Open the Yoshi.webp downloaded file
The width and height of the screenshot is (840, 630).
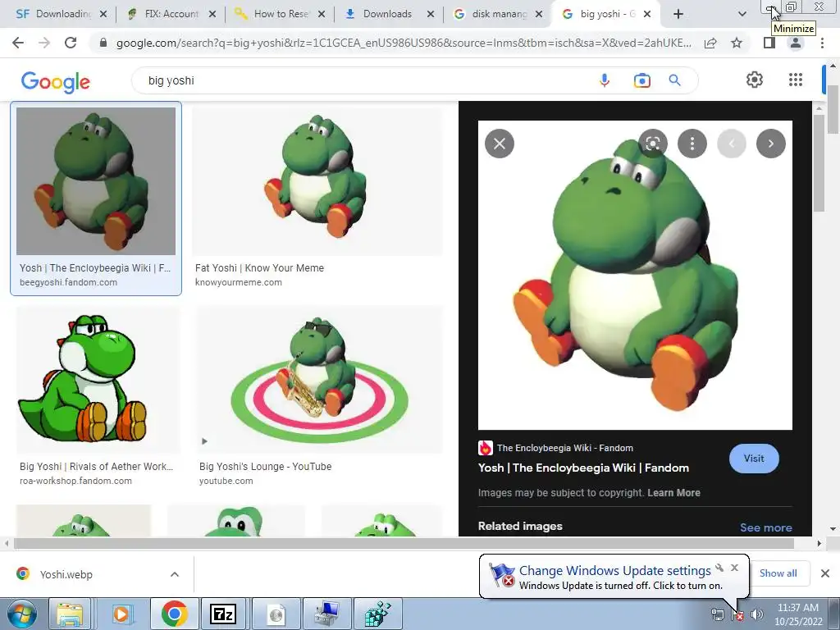point(66,574)
